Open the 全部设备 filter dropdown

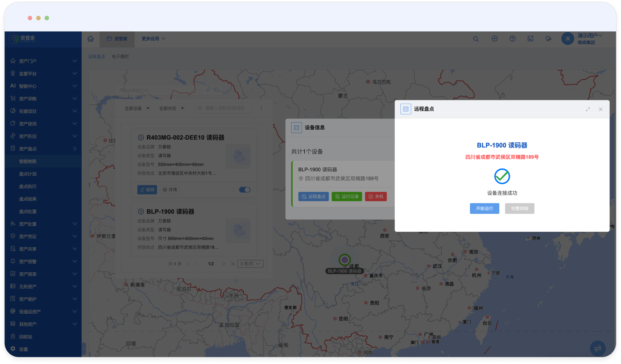tap(137, 108)
